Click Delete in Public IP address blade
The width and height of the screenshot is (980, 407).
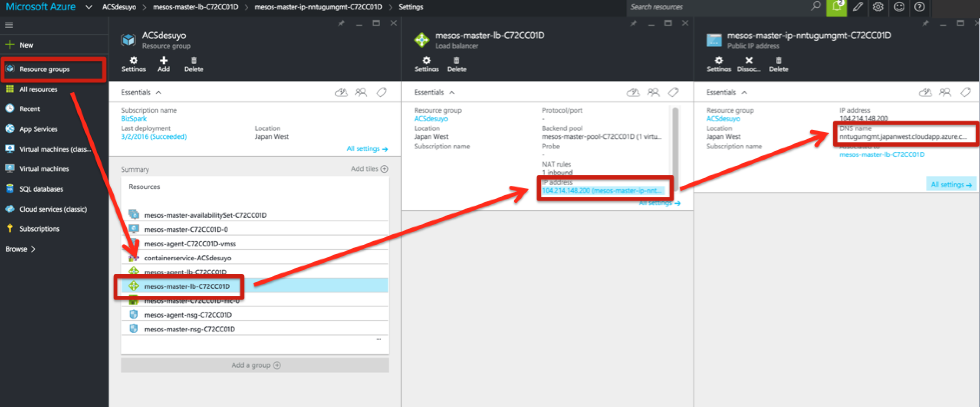[x=779, y=64]
